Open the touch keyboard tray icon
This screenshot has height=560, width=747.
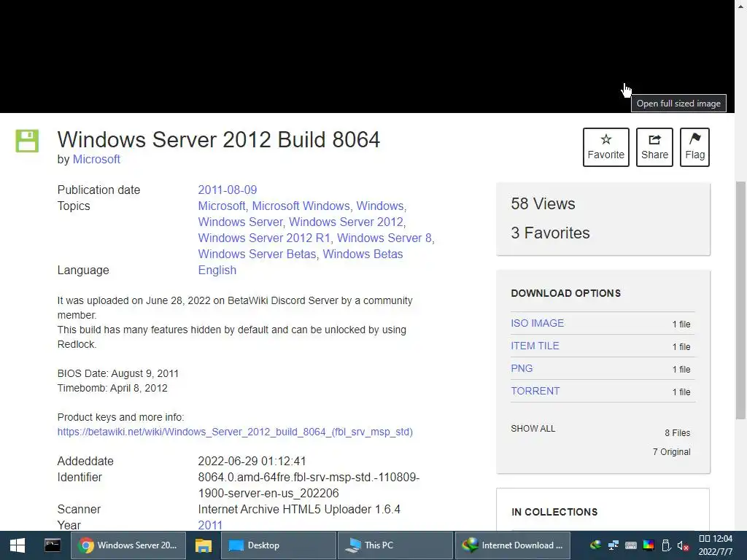[x=631, y=545]
